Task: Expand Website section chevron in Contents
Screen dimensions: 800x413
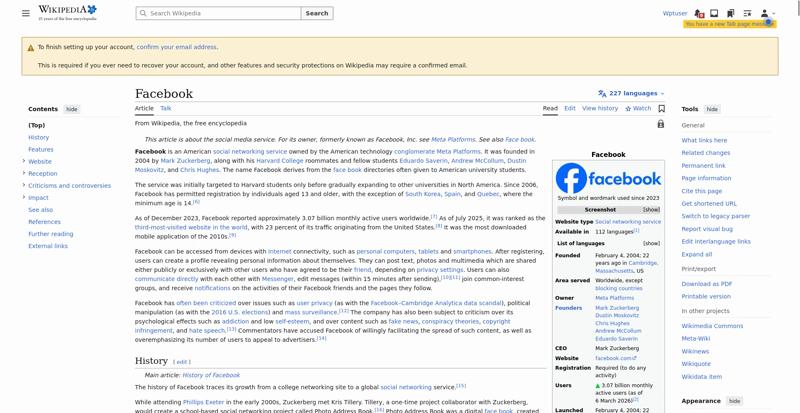Action: pos(23,161)
